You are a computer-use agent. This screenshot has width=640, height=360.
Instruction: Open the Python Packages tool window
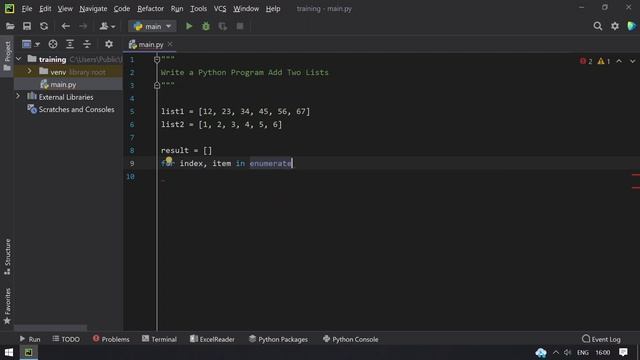[x=278, y=339]
